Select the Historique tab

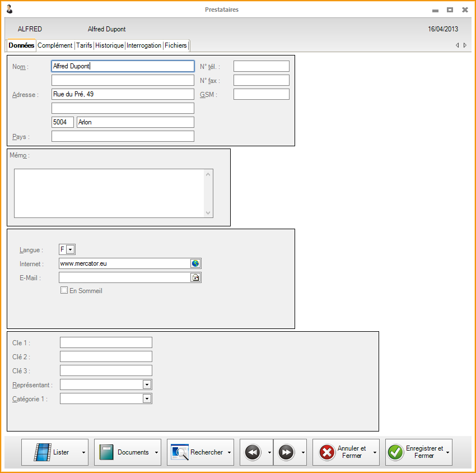(x=109, y=45)
